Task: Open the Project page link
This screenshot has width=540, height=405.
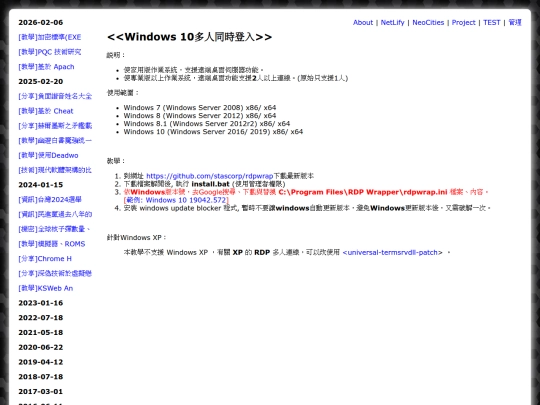Action: [463, 22]
